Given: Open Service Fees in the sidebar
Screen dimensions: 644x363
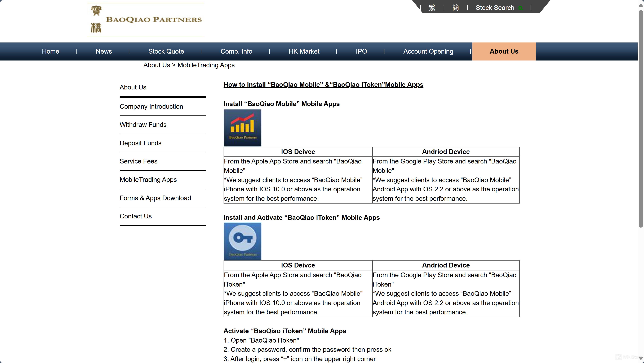Looking at the screenshot, I should click(139, 161).
